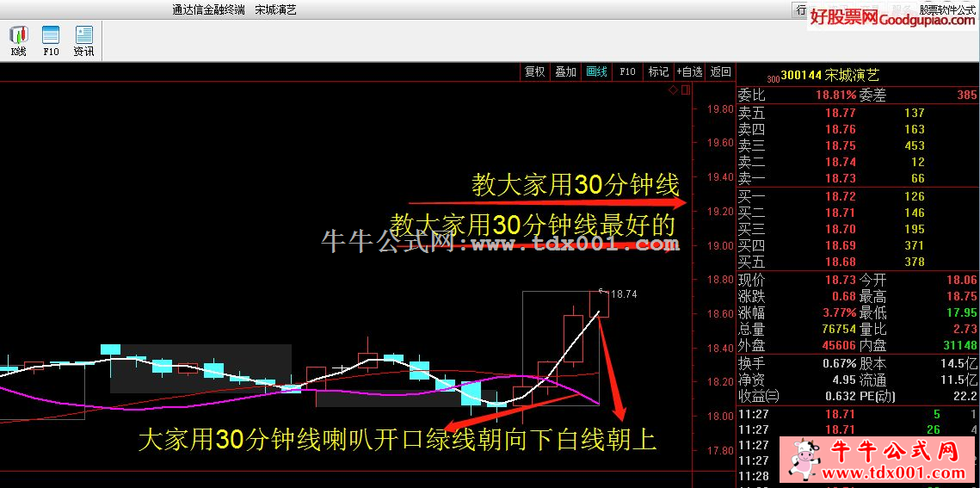Click the 涨幅 value 3.77%
The height and width of the screenshot is (488, 980).
tap(841, 312)
